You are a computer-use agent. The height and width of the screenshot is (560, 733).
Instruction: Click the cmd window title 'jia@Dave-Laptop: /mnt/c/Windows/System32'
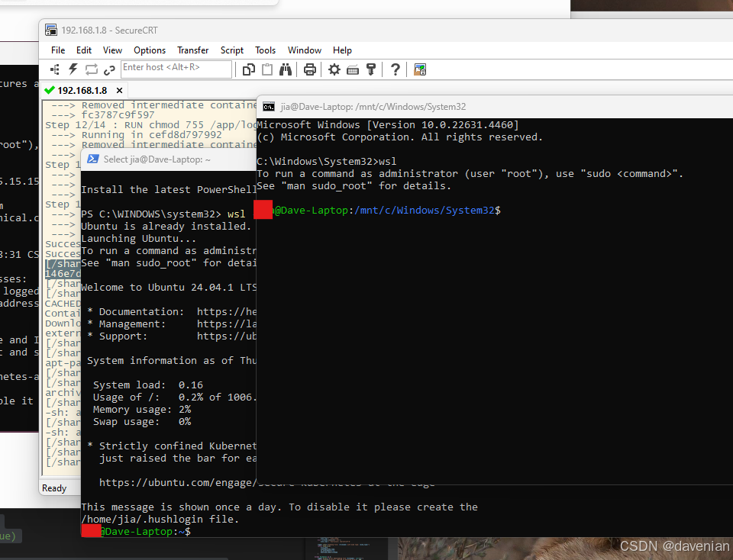click(x=373, y=107)
